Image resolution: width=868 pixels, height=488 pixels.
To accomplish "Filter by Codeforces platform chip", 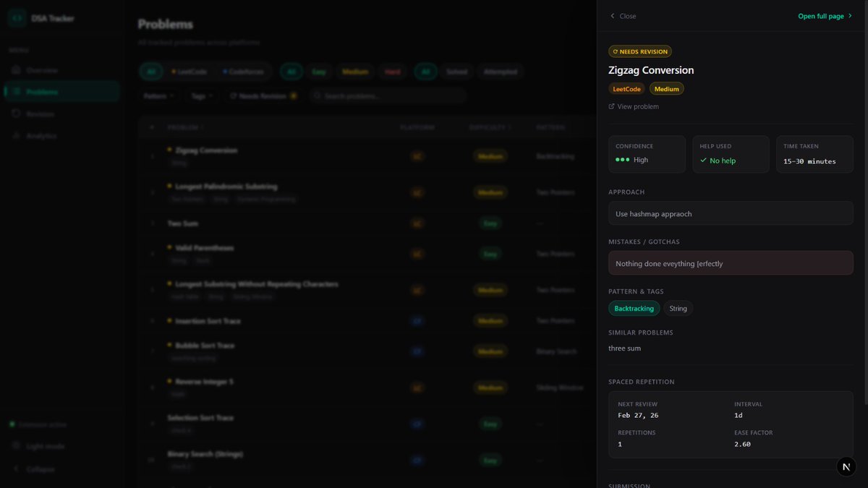I will [244, 72].
